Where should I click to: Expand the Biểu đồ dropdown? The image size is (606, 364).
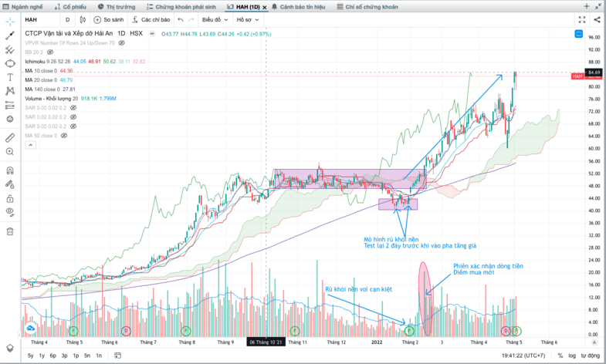[215, 20]
